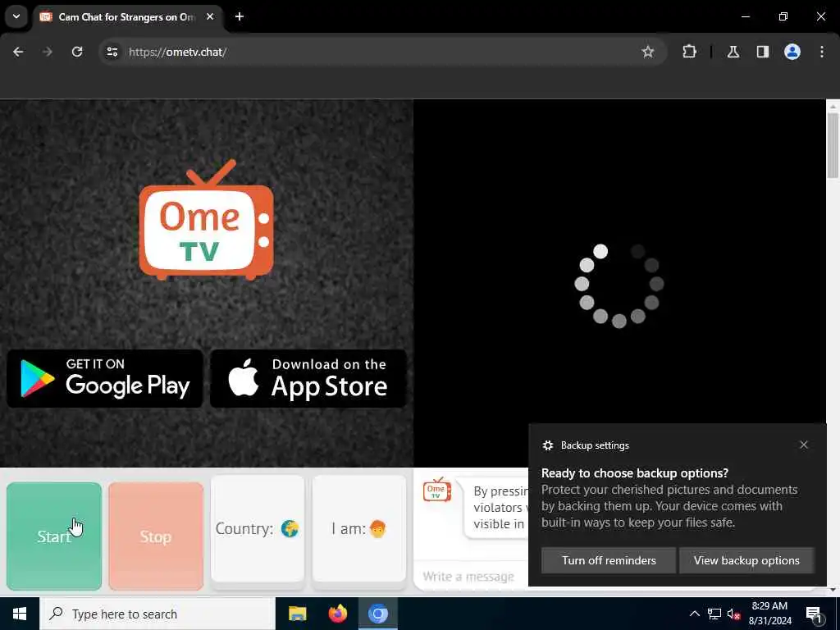Open the Windows Start menu
Viewport: 840px width, 630px height.
[x=20, y=614]
